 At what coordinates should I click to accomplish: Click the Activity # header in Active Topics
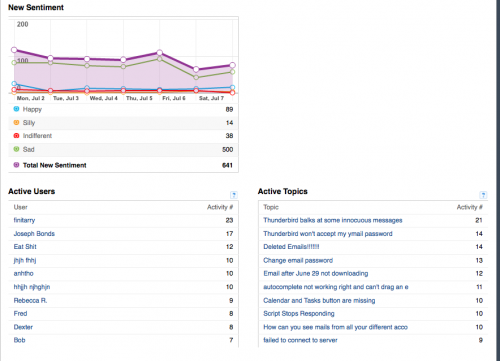tap(470, 207)
